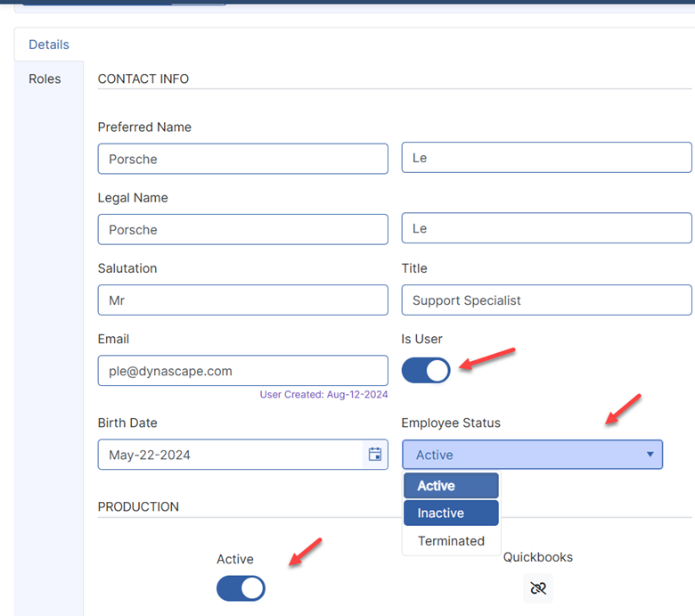Screen dimensions: 695x616
Task: Edit the Legal Name first name field
Action: tap(242, 229)
